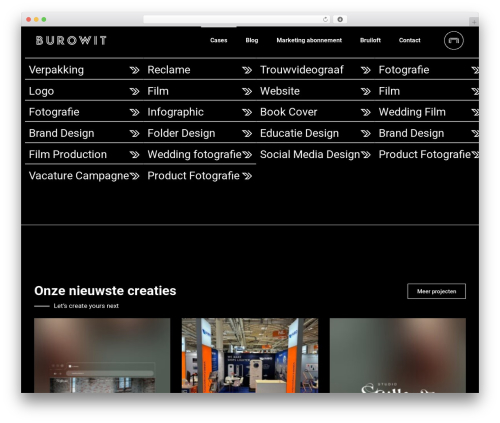This screenshot has height=423, width=500.
Task: Click the chevron arrow beside Infographic
Action: pos(247,112)
